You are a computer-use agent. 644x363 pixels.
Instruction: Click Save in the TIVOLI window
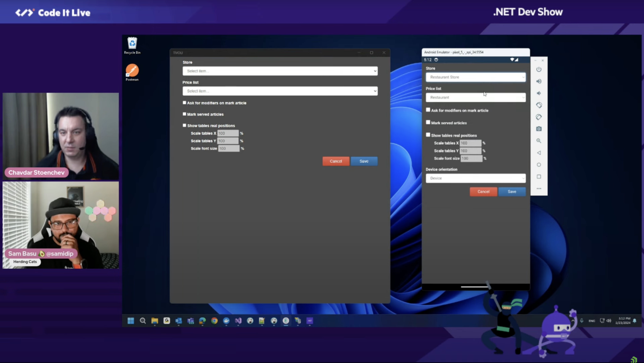pos(364,161)
